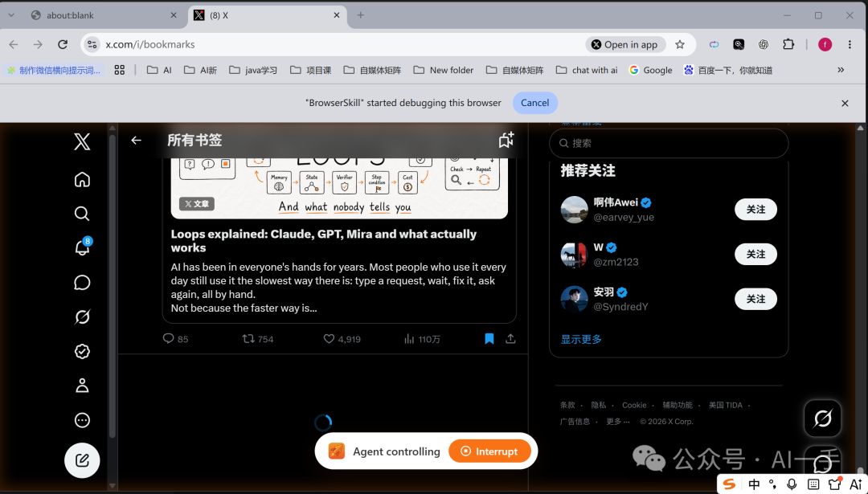Open Sogou IME soft keyboard icon
The image size is (868, 494).
point(813,484)
